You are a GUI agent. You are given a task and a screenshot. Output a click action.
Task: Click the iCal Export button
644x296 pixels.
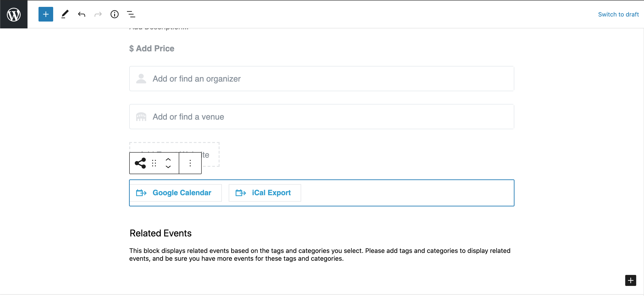265,193
